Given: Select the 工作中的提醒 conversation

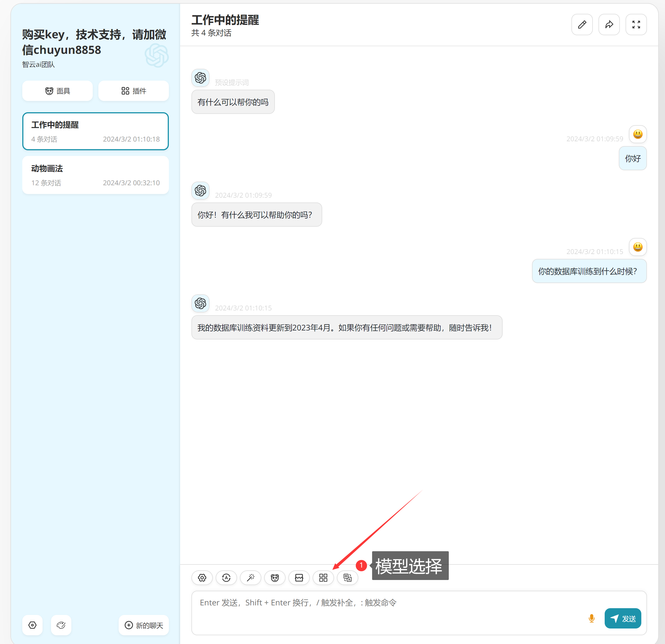Looking at the screenshot, I should [x=95, y=131].
